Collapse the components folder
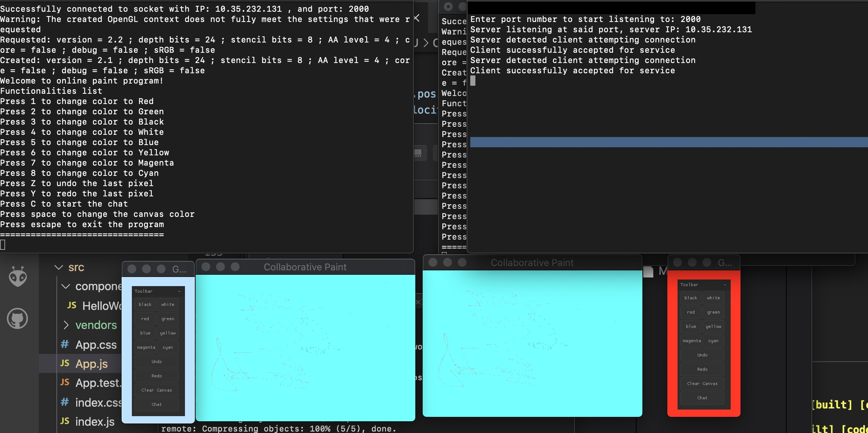This screenshot has height=433, width=868. tap(66, 286)
